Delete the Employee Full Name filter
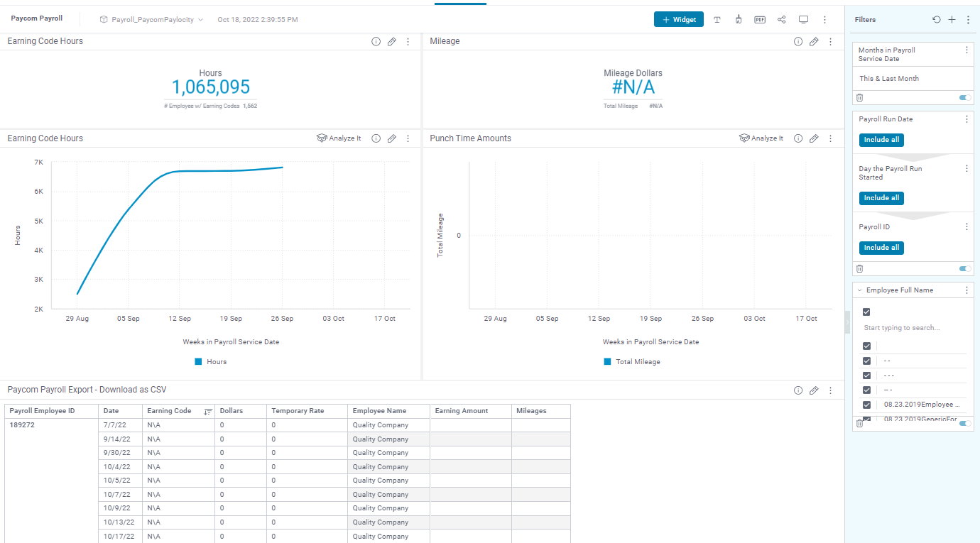 (x=860, y=423)
